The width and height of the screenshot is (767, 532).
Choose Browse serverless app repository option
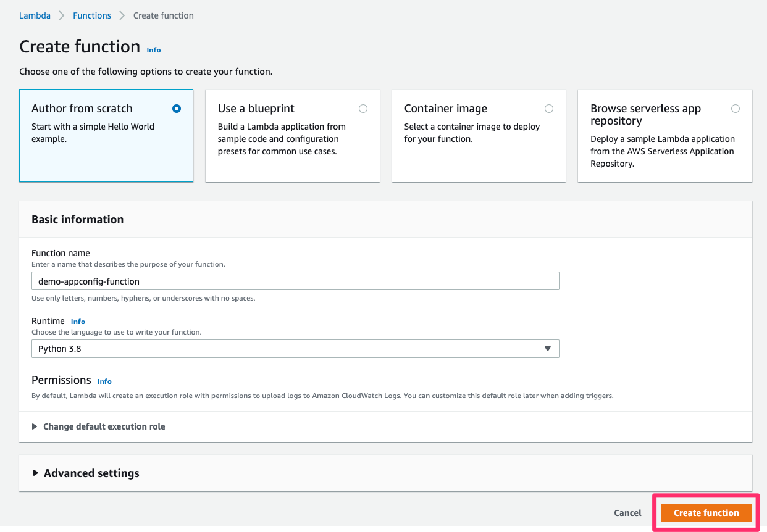click(735, 109)
